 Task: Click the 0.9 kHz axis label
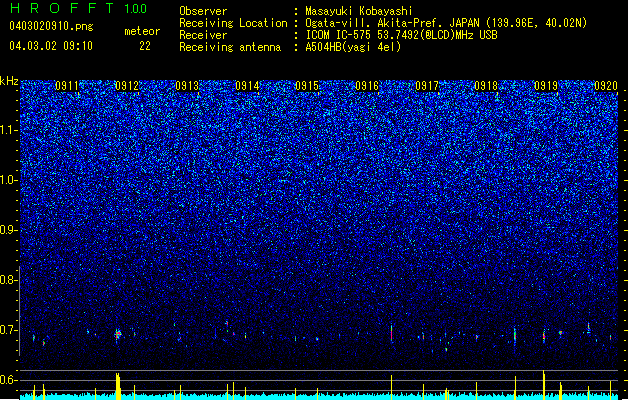coord(8,230)
